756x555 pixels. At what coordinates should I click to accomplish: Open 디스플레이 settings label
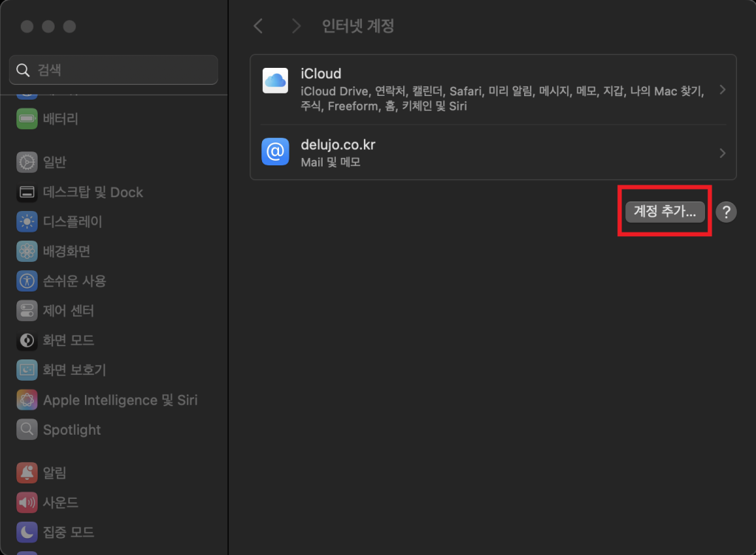pos(73,221)
